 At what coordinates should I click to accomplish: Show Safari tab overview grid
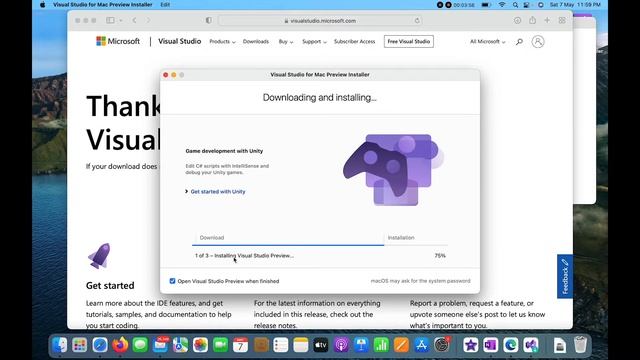(562, 20)
